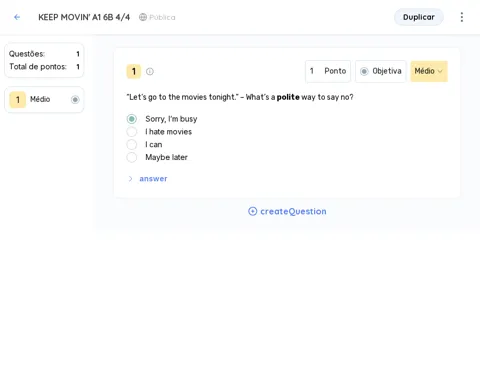Click the bold word 'polite' in question
This screenshot has height=384, width=480.
288,97
